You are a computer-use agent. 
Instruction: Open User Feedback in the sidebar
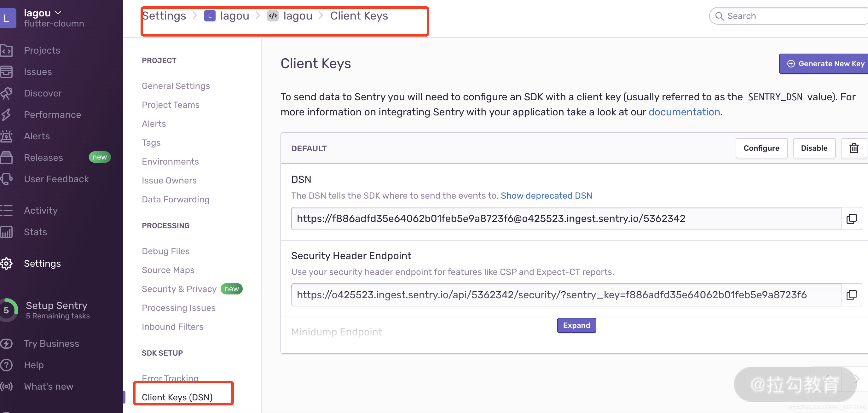(x=56, y=179)
